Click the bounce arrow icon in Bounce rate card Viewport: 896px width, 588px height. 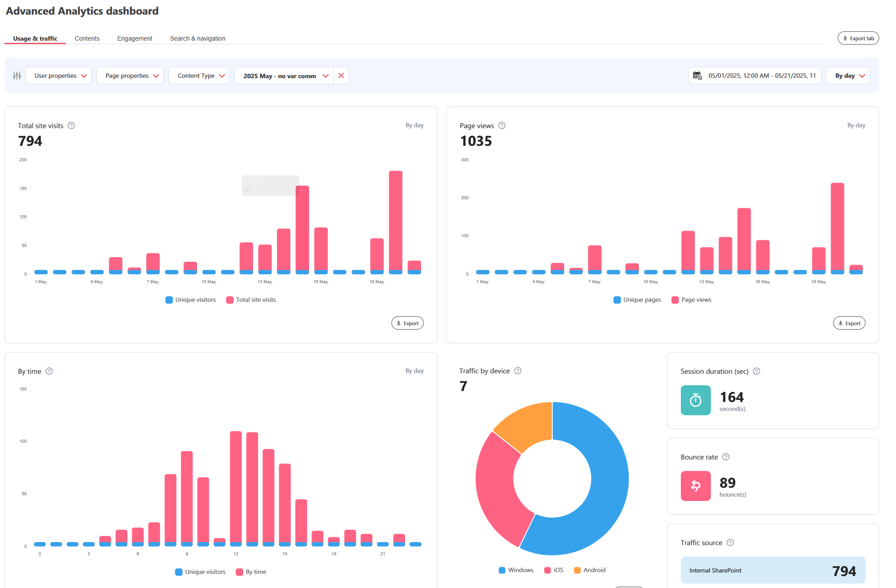tap(695, 486)
